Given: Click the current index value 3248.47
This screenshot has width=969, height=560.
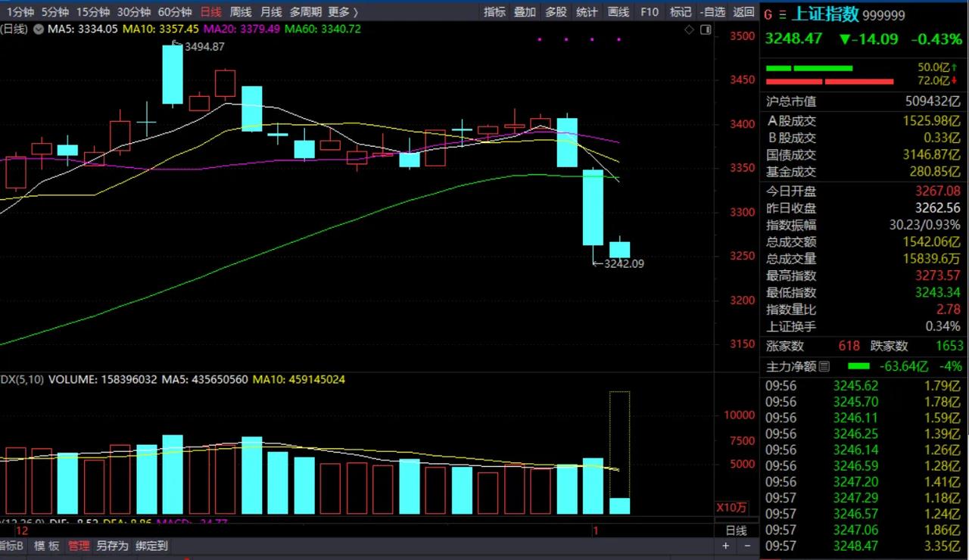Looking at the screenshot, I should 793,39.
